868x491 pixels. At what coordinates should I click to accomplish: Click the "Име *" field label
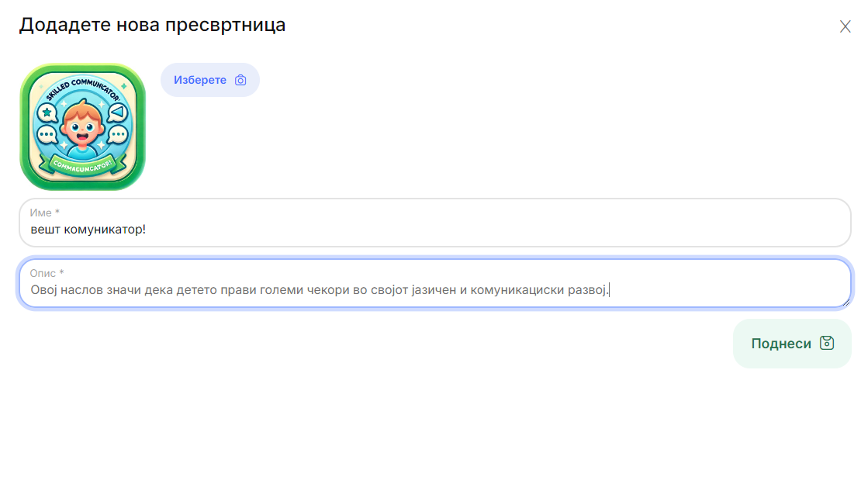(x=44, y=213)
